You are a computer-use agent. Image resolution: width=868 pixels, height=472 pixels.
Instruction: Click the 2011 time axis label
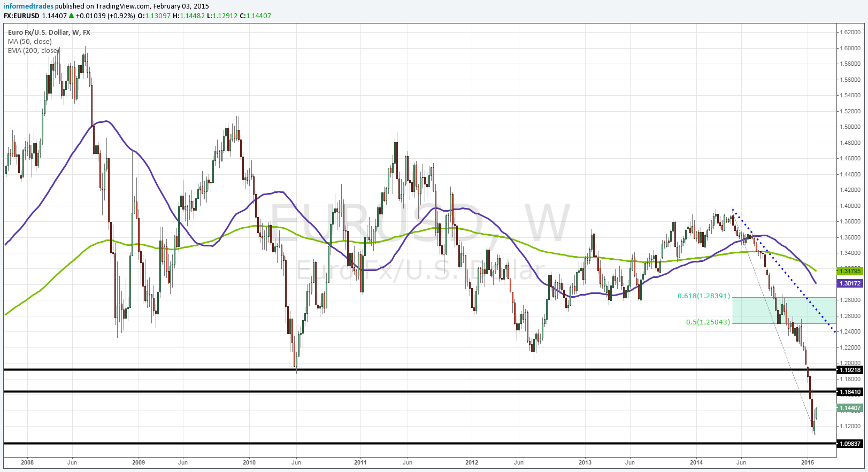coord(360,462)
